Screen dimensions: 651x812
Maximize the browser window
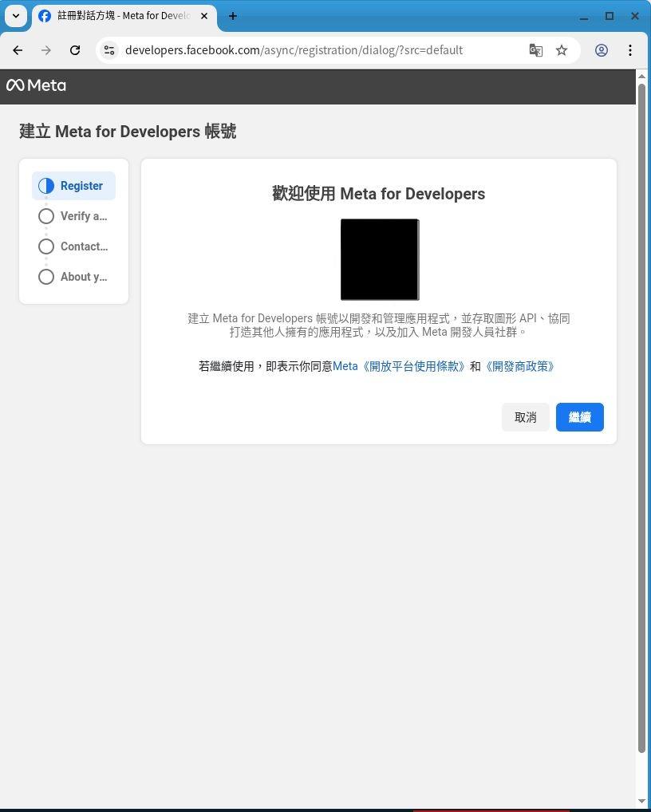[610, 16]
